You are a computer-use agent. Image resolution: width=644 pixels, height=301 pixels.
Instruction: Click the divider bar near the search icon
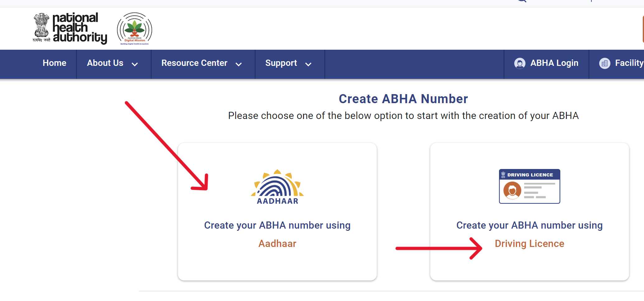591,1
